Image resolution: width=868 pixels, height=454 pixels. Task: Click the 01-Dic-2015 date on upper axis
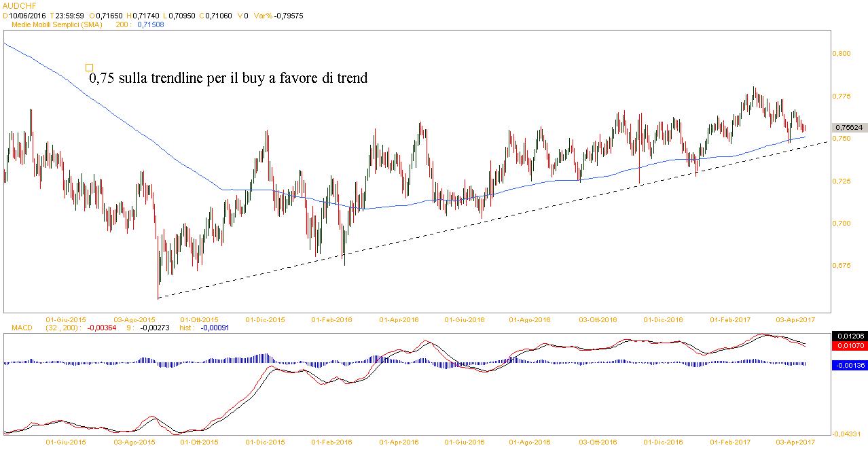(266, 319)
